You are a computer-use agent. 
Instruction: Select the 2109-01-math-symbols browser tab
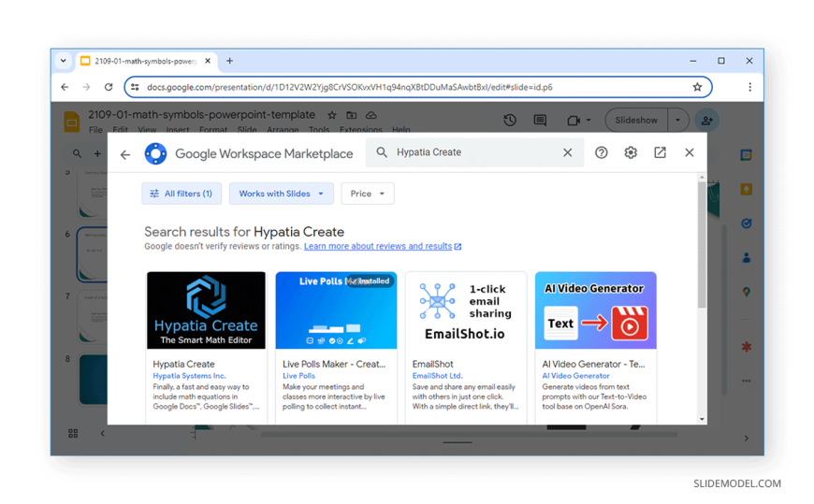pos(145,61)
